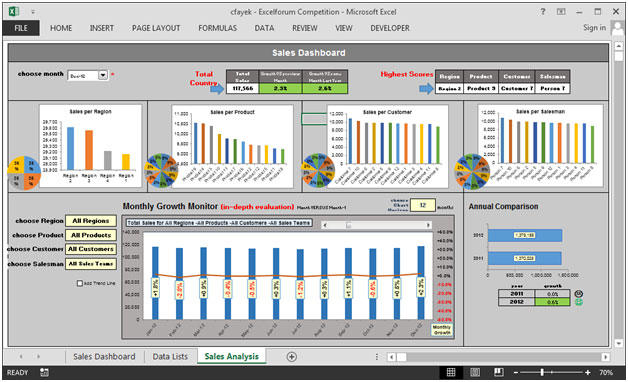Switch to Normal view icon in status bar
This screenshot has width=628, height=382.
tap(451, 372)
